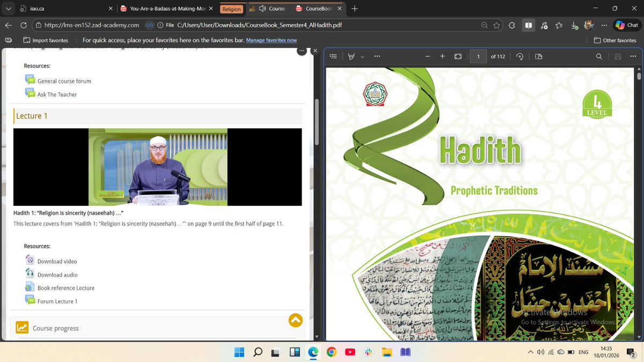Viewport: 644px width, 362px height.
Task: Click the Lecture 1 heading
Action: (32, 116)
